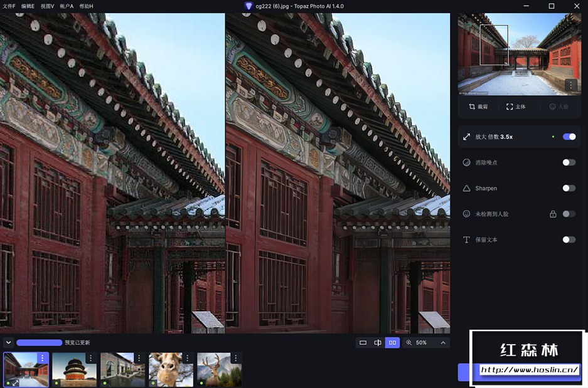Open the 编辑E menu
Viewport: 588px width, 388px height.
pos(28,6)
